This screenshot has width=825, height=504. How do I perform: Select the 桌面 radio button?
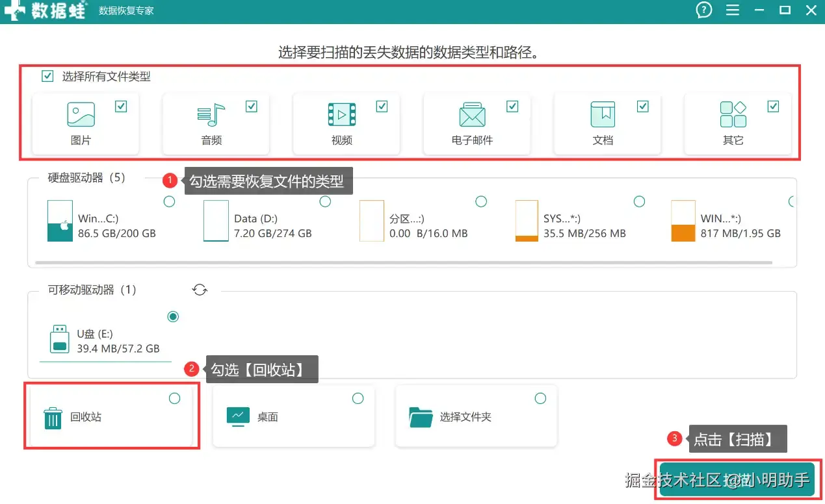click(x=358, y=398)
